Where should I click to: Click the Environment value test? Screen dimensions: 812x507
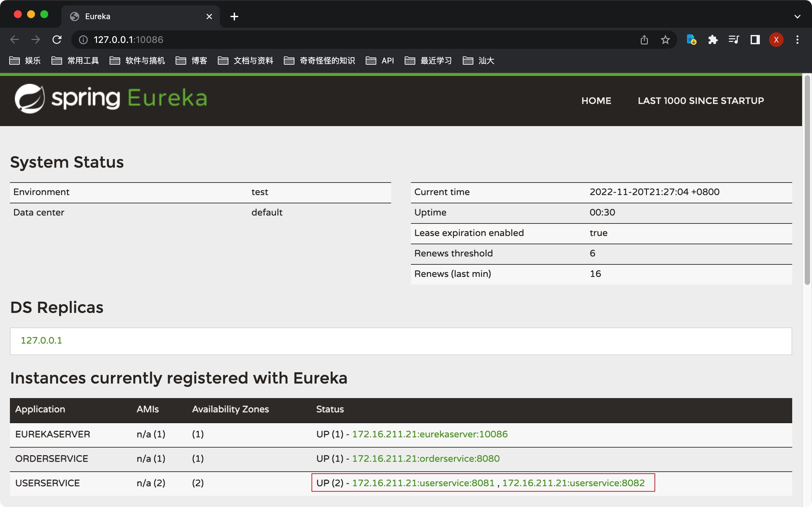pyautogui.click(x=259, y=192)
